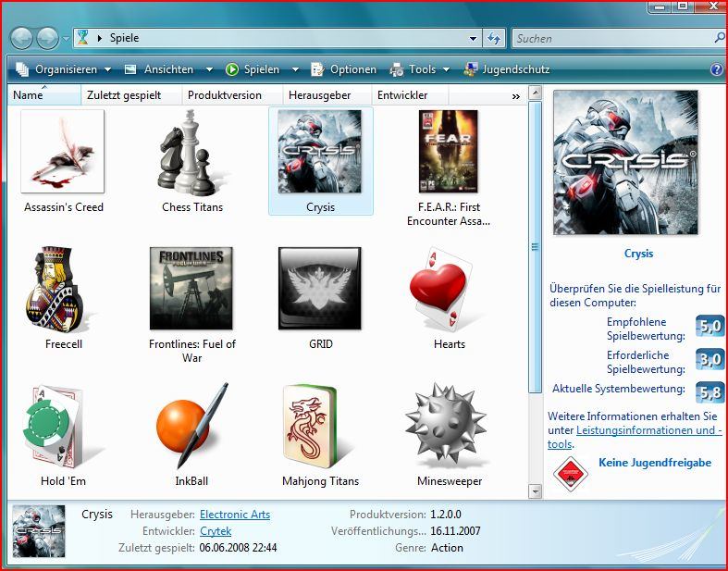Open the Electronic Arts publisher link
Image resolution: width=728 pixels, height=571 pixels.
(235, 515)
